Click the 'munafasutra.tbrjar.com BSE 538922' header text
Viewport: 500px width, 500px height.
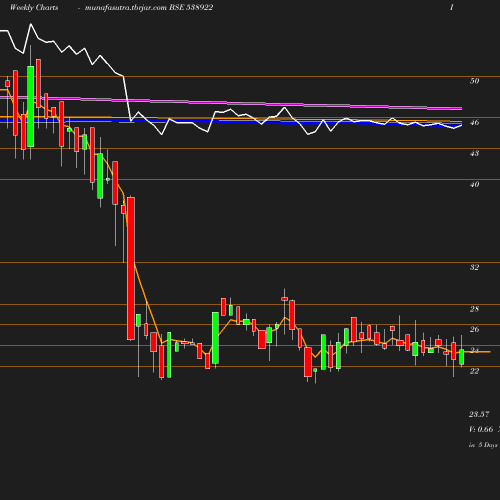(x=149, y=7)
